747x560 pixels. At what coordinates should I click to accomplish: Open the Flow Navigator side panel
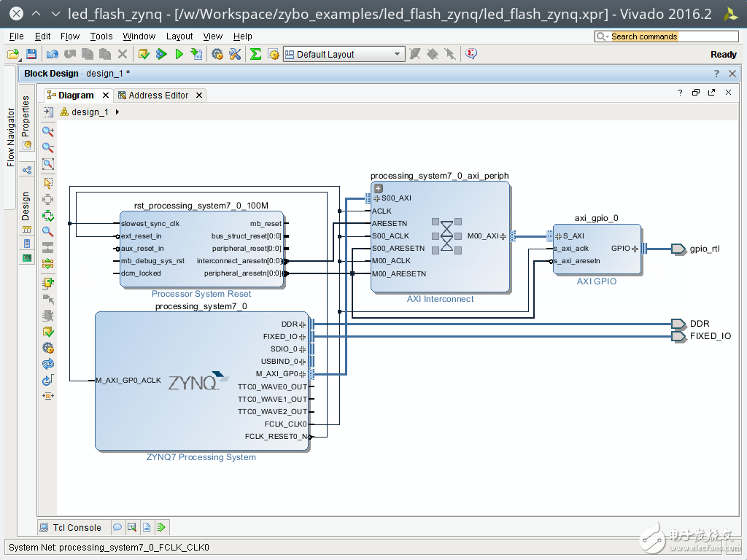pos(10,137)
